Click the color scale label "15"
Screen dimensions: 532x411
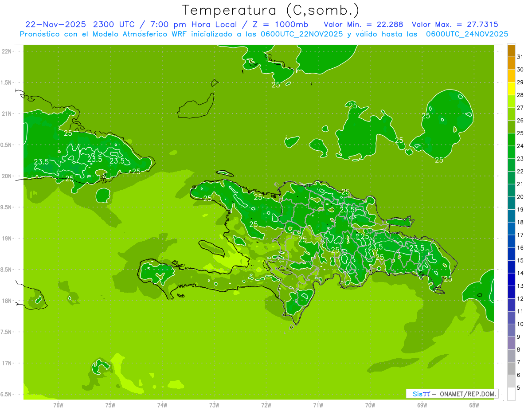coord(520,261)
